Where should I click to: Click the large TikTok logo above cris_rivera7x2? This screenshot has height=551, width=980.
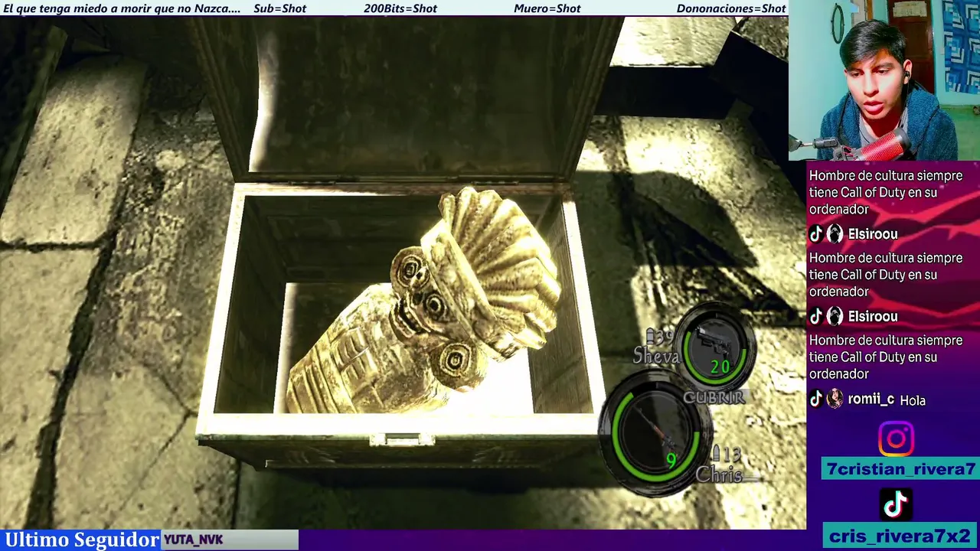896,505
